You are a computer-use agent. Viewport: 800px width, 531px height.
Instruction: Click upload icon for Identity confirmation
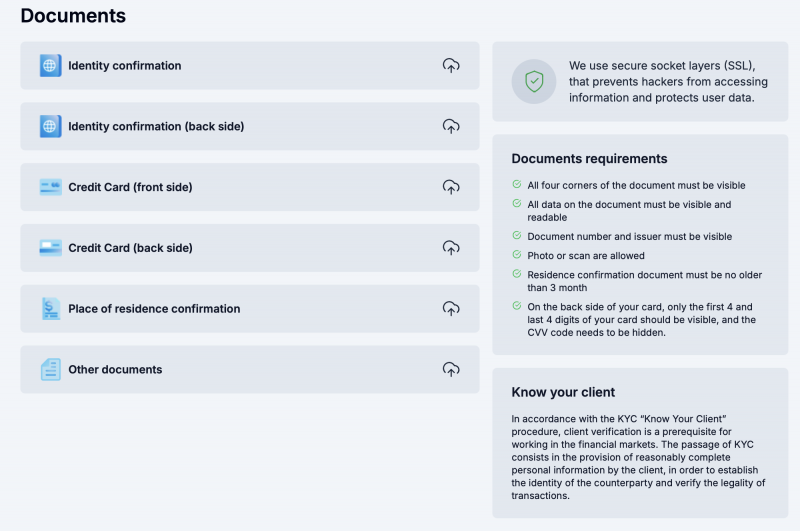point(451,65)
